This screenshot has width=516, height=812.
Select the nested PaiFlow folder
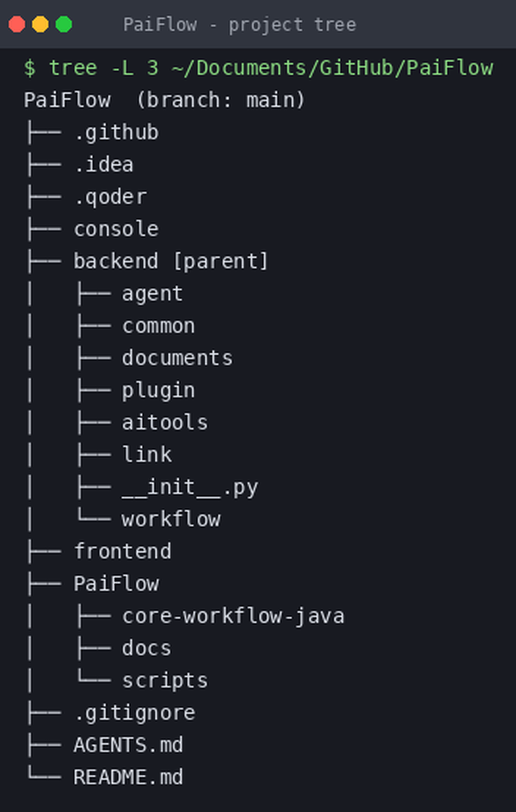coord(116,583)
